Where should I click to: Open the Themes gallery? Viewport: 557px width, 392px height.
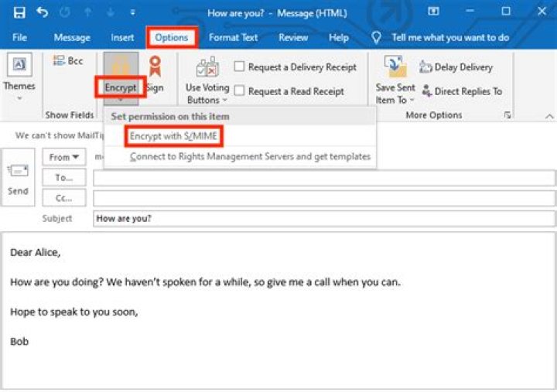(x=19, y=77)
